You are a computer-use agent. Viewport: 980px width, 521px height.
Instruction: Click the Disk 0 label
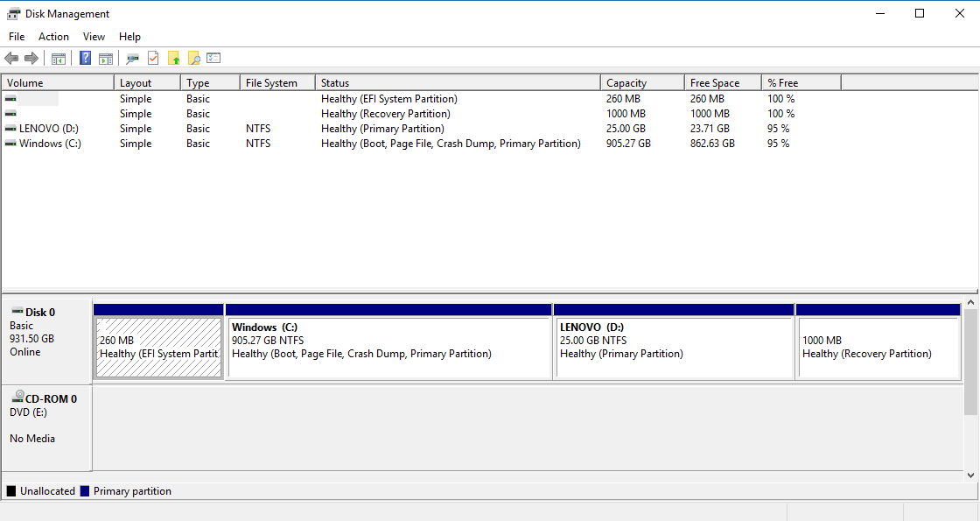point(40,312)
